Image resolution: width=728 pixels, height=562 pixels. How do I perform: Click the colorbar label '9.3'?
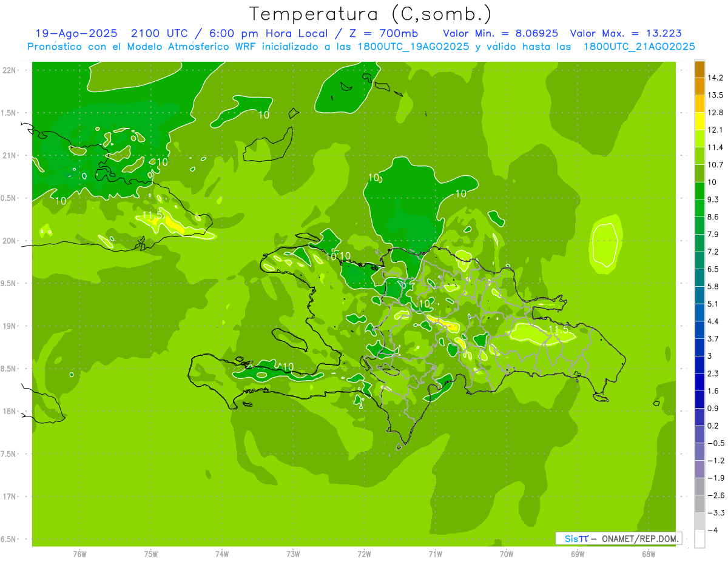(x=713, y=199)
